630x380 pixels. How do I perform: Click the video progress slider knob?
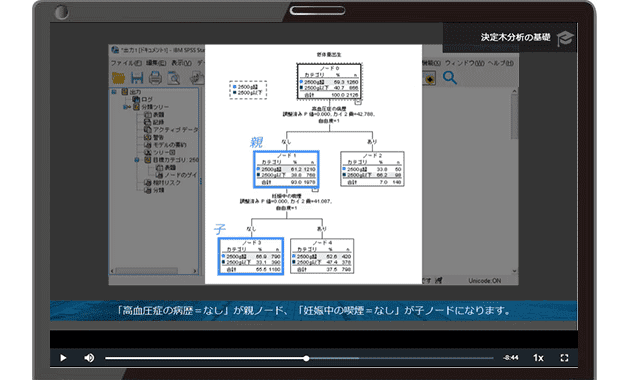pyautogui.click(x=306, y=358)
